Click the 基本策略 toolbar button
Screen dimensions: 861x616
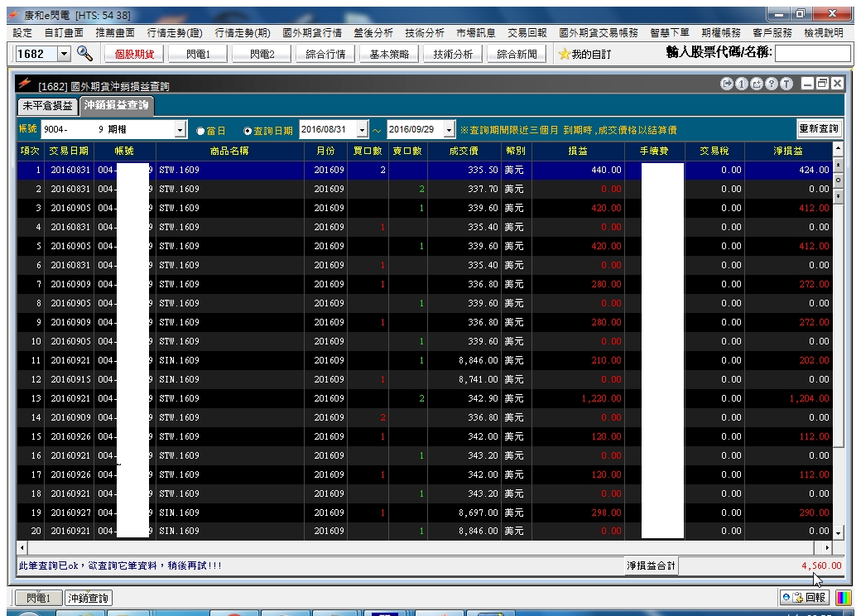[389, 54]
